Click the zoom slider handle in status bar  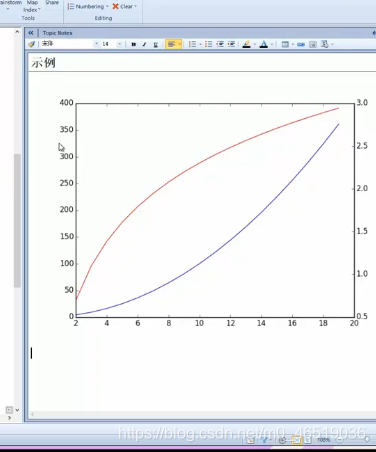pyautogui.click(x=367, y=440)
